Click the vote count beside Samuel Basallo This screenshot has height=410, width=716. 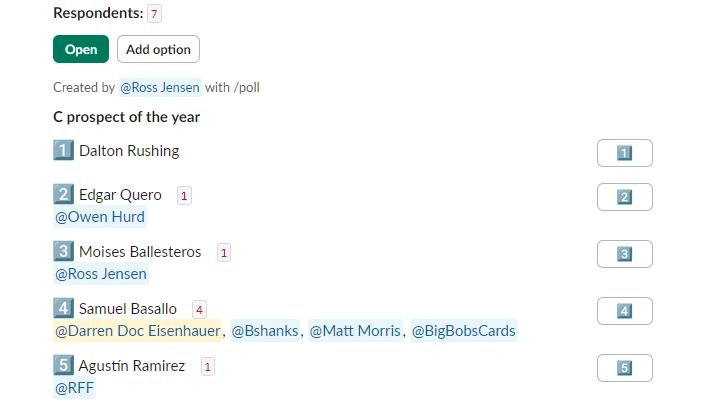pyautogui.click(x=200, y=310)
